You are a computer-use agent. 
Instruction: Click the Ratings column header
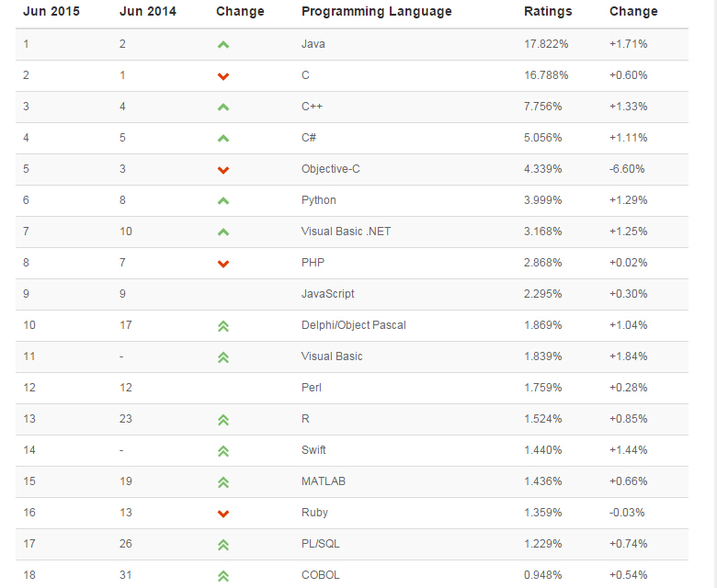548,12
